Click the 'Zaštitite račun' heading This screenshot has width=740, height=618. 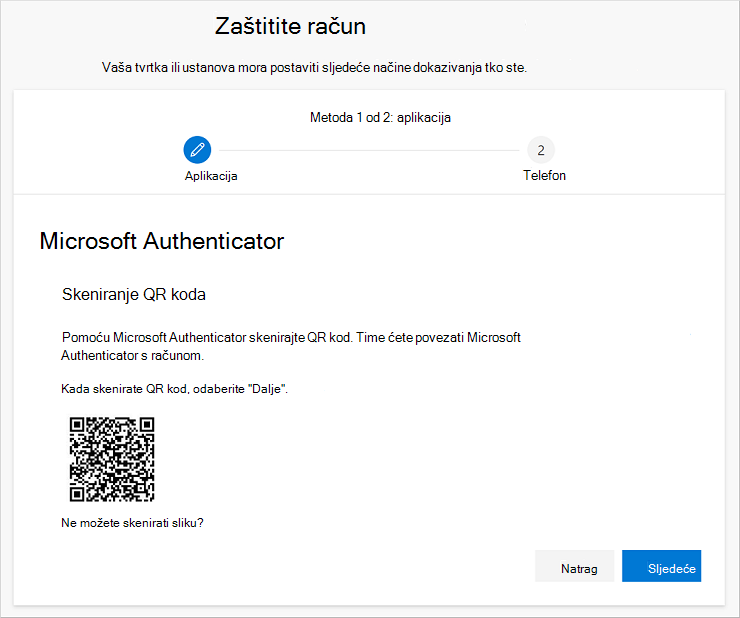coord(290,26)
